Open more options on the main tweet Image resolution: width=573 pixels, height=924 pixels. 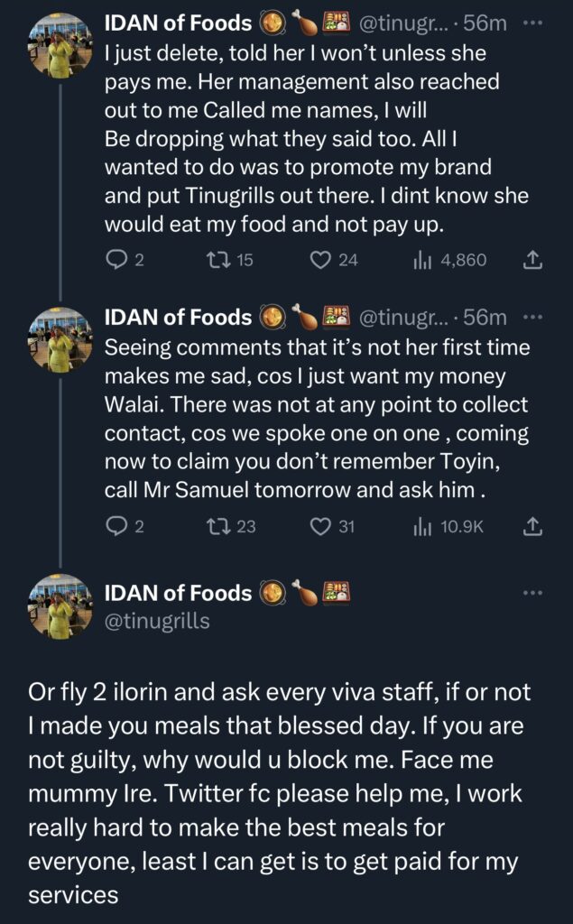532,593
